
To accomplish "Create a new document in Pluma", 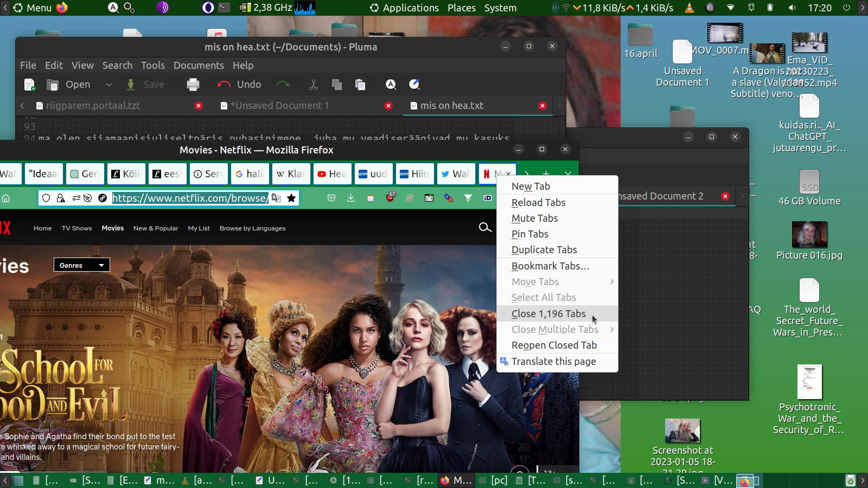I will pos(30,85).
